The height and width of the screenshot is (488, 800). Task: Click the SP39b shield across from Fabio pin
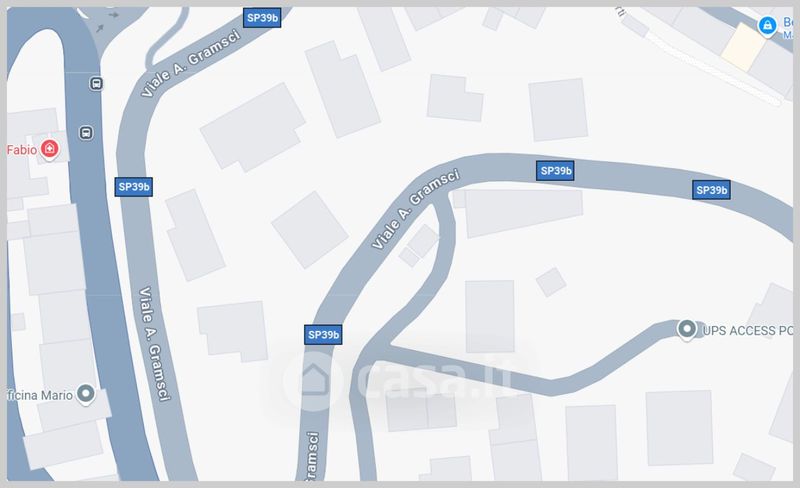coord(134,187)
